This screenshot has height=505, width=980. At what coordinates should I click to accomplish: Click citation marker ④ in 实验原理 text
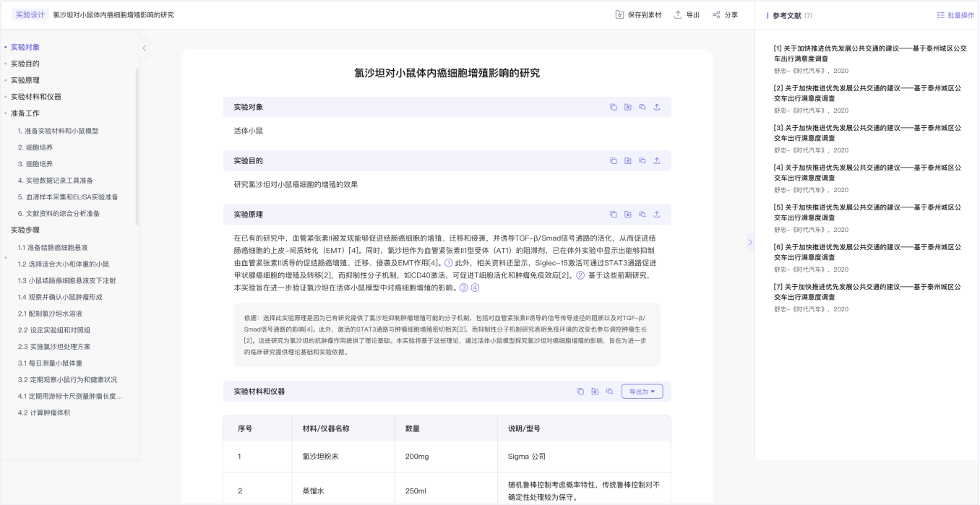[475, 288]
